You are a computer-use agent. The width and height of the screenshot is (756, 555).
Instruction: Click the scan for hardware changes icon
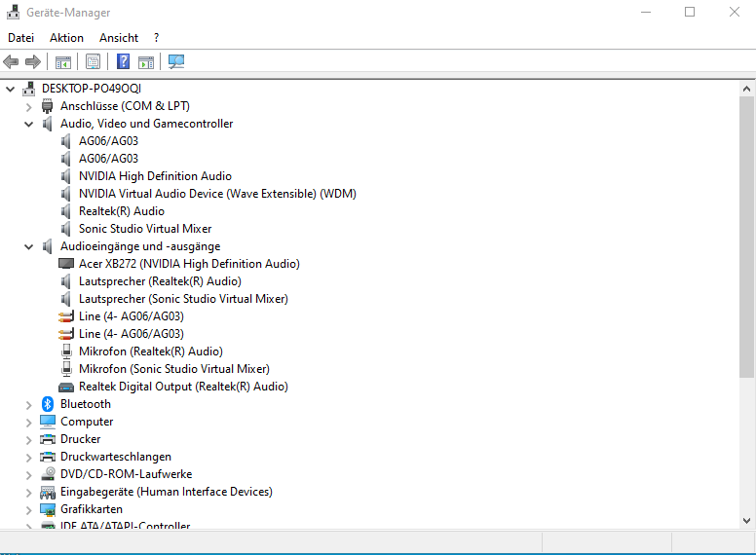176,61
